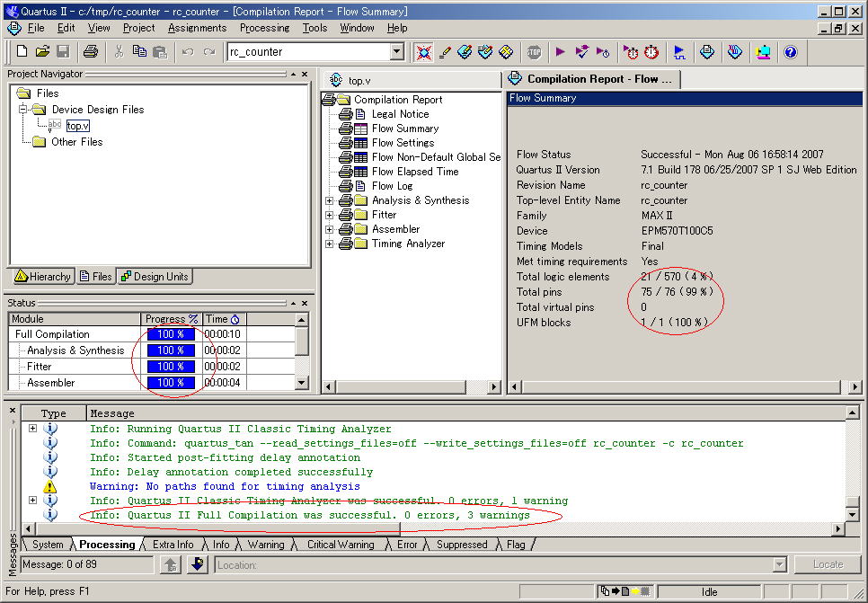
Task: Open the Tools menu
Action: [314, 28]
